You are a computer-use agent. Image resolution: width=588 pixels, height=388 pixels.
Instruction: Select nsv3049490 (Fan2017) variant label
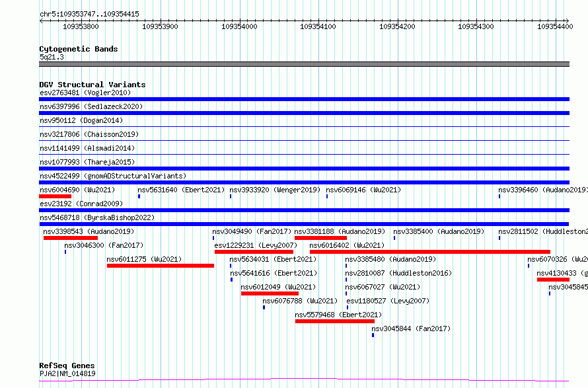click(252, 231)
